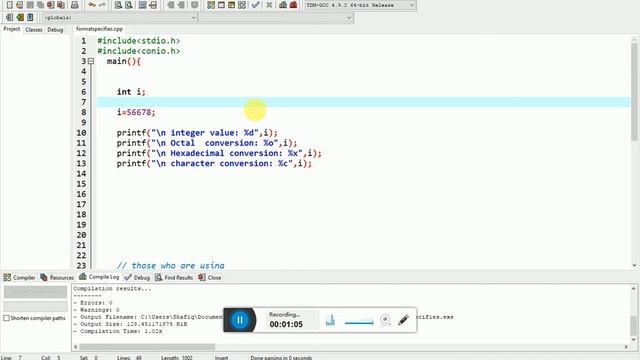The image size is (640, 360).
Task: Switch to the Classes panel tab
Action: (x=33, y=29)
